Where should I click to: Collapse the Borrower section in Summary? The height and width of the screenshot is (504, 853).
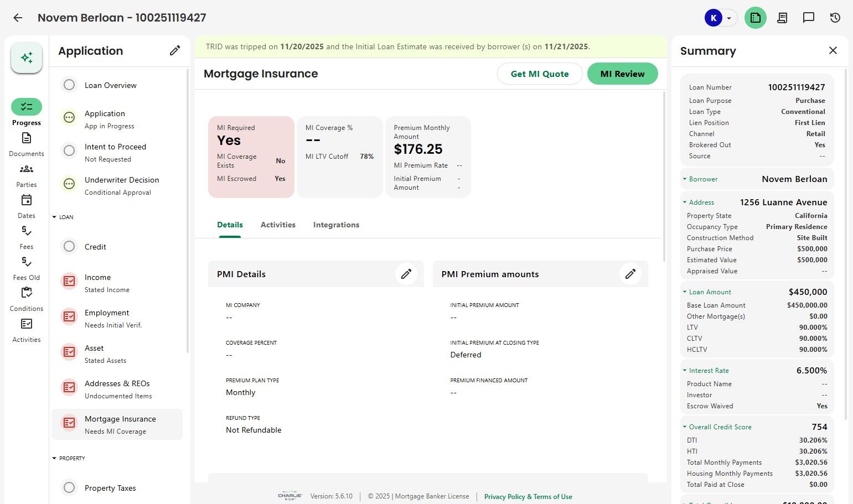coord(685,179)
